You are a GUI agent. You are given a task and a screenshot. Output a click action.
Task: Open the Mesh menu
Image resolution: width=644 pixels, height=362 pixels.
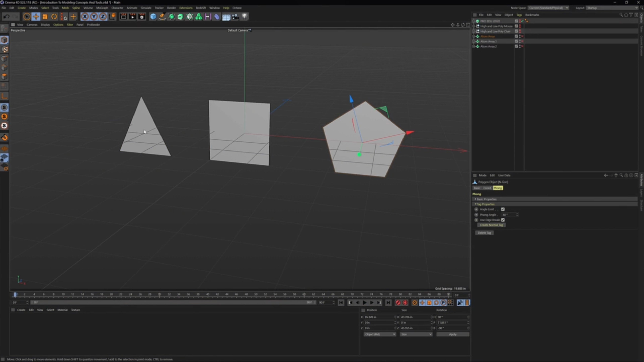pos(65,8)
